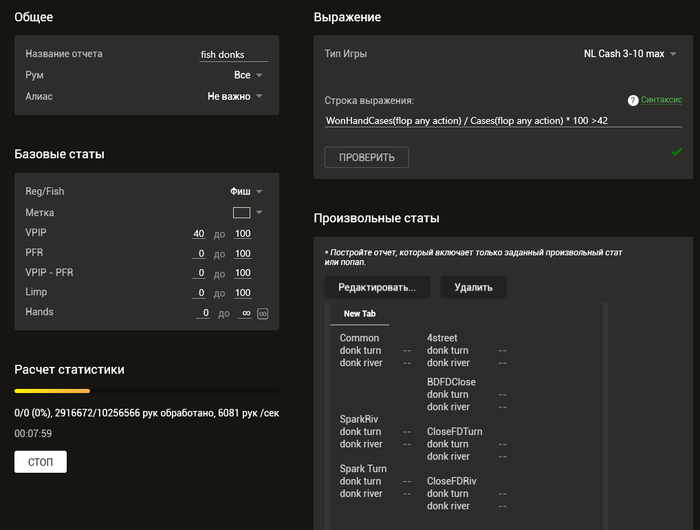Click the ПРОВЕРИТЬ button

(367, 157)
